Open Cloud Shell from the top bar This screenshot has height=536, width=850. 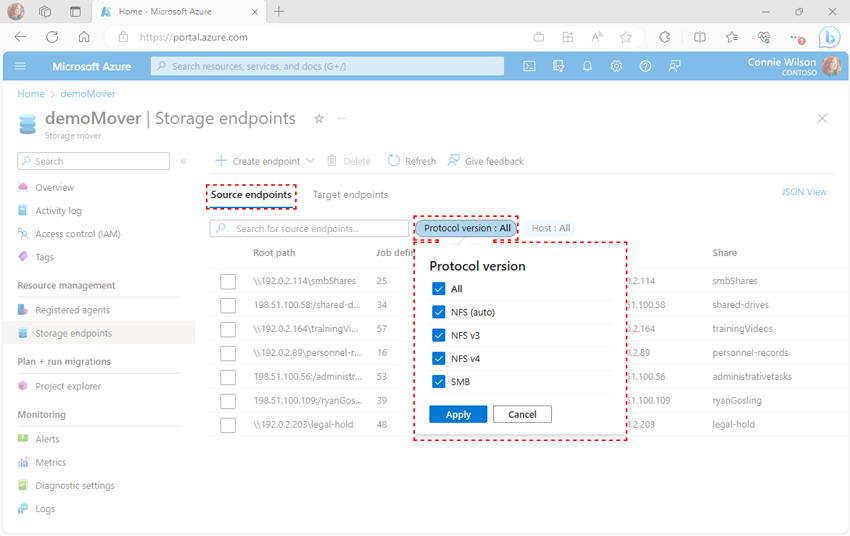(529, 66)
